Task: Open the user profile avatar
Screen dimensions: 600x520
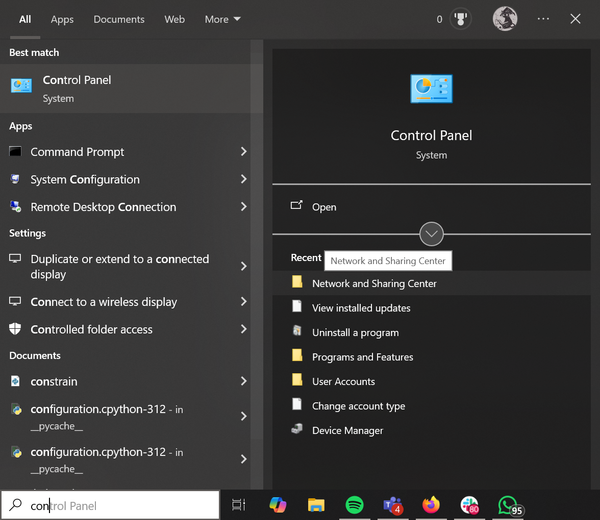Action: pos(505,19)
